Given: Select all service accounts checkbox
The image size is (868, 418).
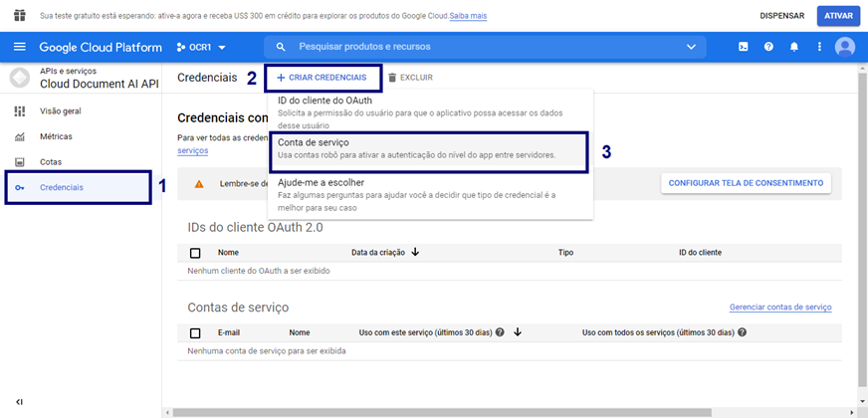Looking at the screenshot, I should click(x=195, y=333).
